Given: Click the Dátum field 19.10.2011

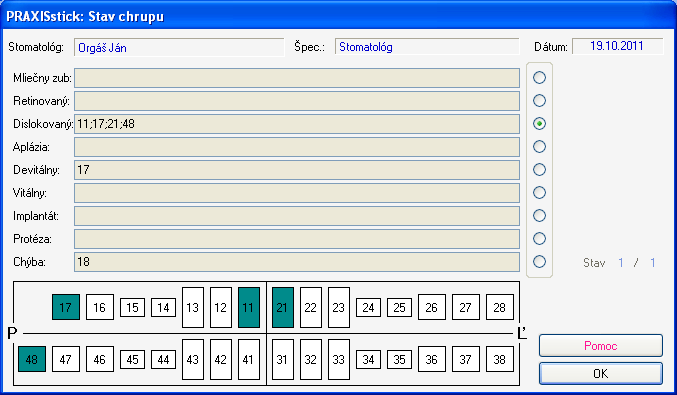Looking at the screenshot, I should 617,46.
